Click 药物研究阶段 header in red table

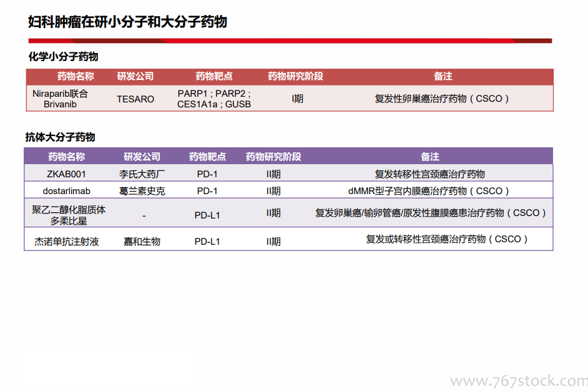coord(295,76)
